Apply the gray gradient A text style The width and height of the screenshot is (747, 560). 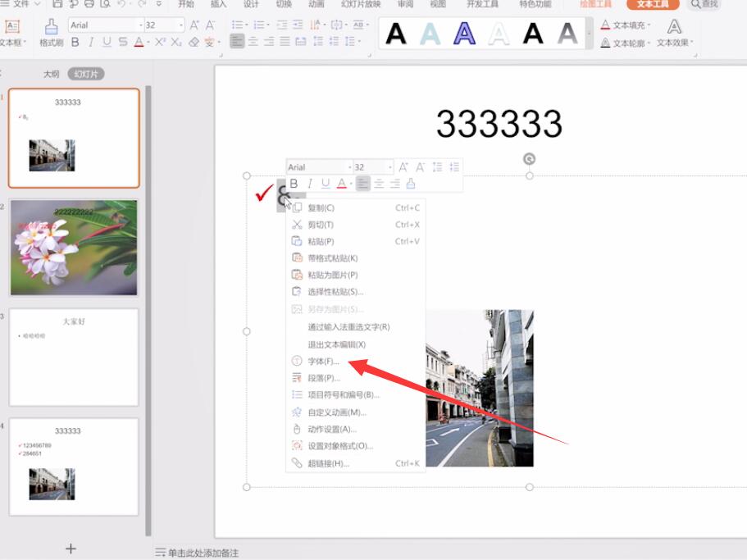(x=567, y=34)
